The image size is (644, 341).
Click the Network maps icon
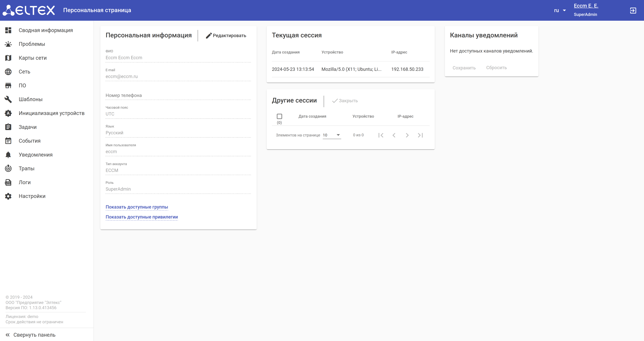(8, 58)
